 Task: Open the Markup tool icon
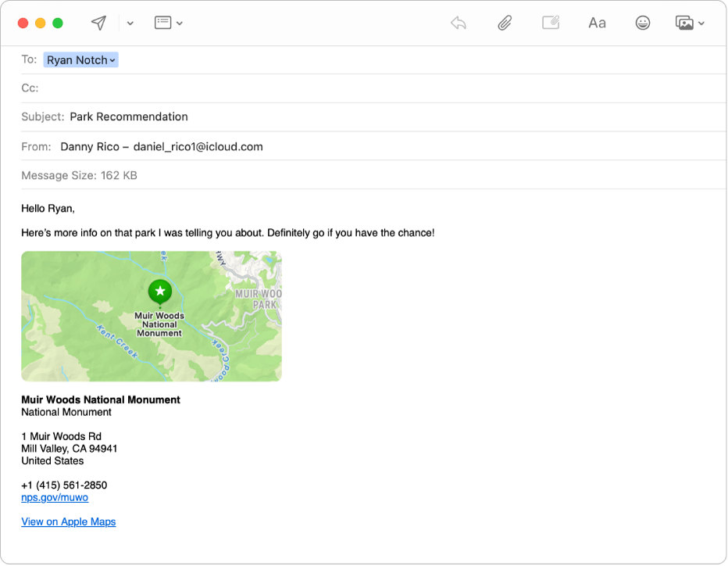click(x=551, y=23)
